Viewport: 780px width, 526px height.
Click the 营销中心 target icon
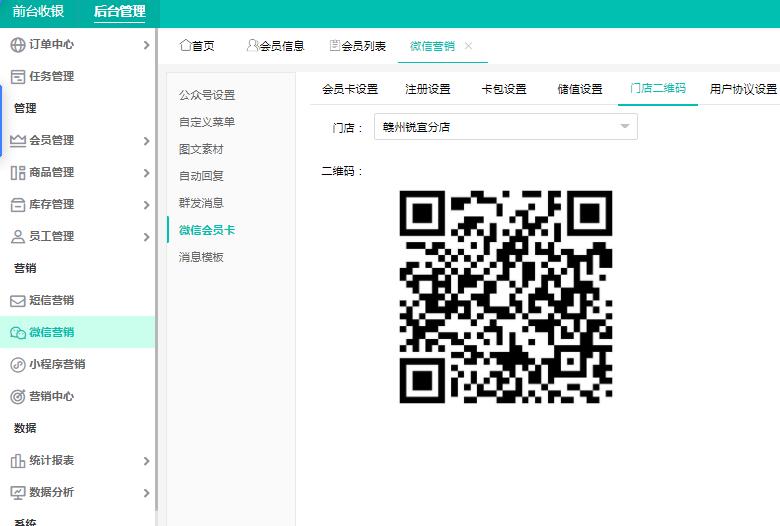click(18, 397)
